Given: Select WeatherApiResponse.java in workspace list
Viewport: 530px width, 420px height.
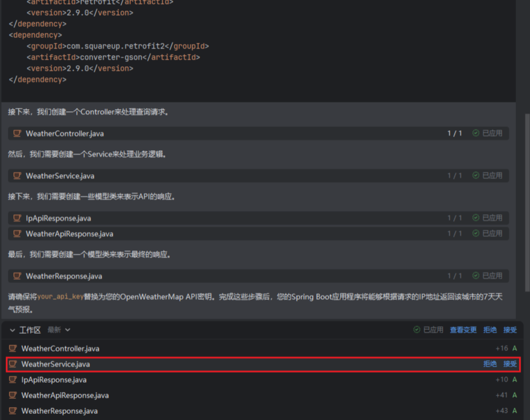Looking at the screenshot, I should pyautogui.click(x=263, y=396).
